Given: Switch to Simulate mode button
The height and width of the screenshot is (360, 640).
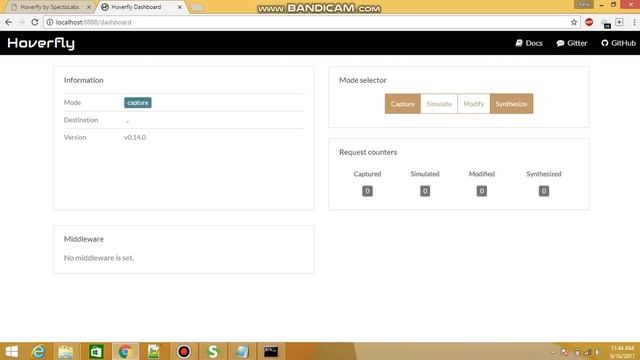Looking at the screenshot, I should pos(439,104).
